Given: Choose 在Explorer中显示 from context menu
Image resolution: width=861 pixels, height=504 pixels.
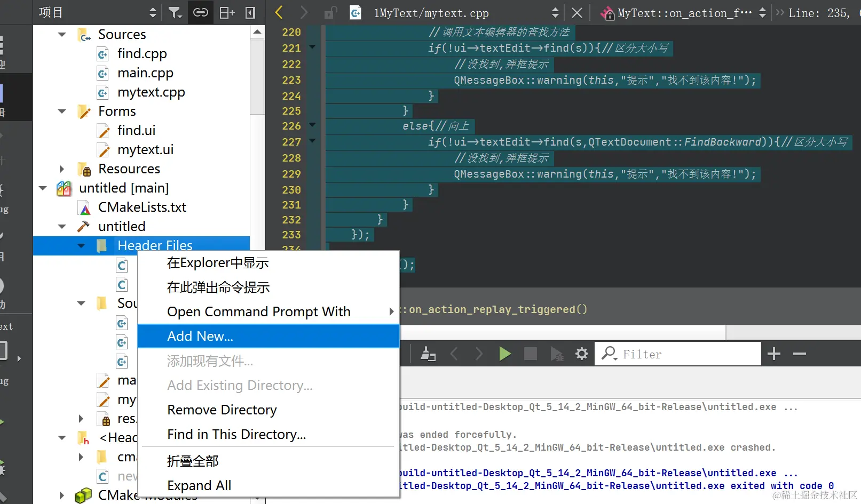Looking at the screenshot, I should coord(268,263).
